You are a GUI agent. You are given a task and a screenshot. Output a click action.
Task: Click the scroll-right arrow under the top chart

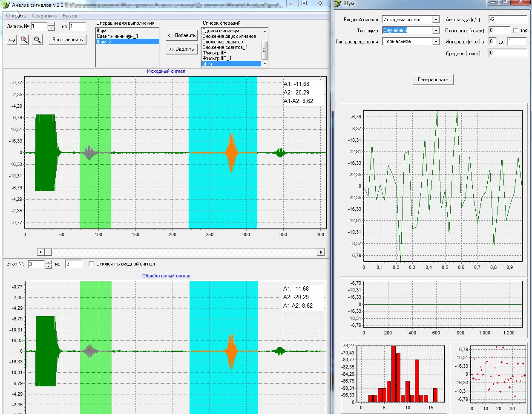pos(321,252)
